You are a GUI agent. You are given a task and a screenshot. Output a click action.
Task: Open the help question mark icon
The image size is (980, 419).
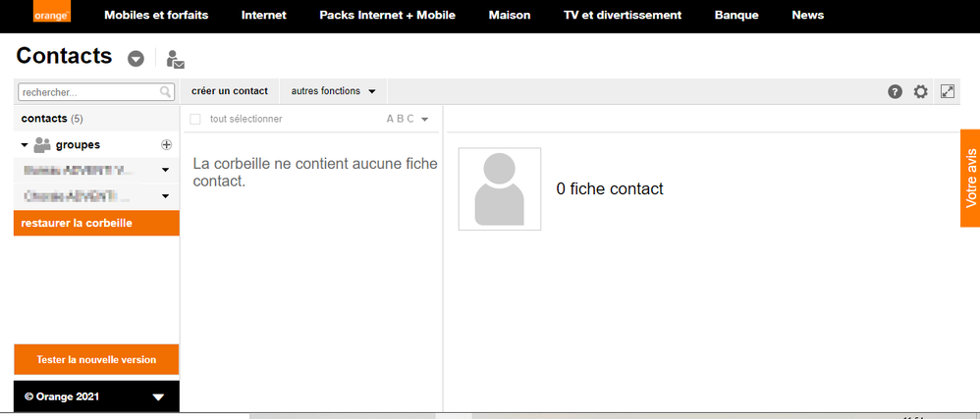coord(895,92)
